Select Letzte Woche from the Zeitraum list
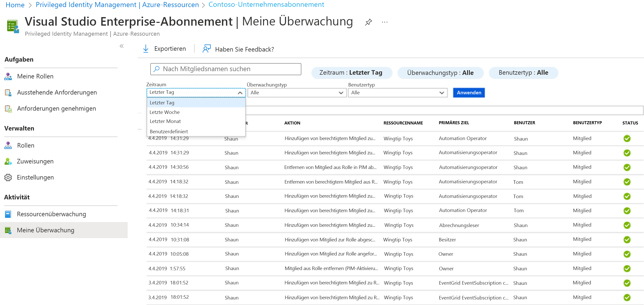The height and width of the screenshot is (305, 644). 196,112
